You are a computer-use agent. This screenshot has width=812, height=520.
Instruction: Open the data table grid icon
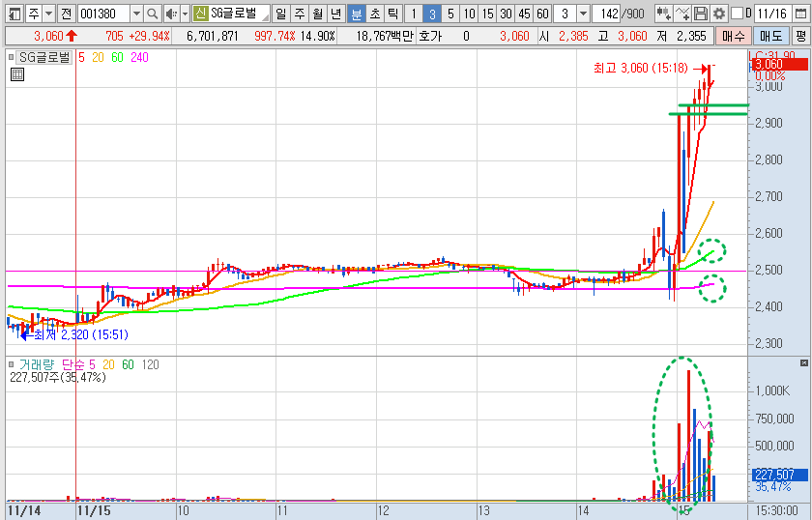17,74
